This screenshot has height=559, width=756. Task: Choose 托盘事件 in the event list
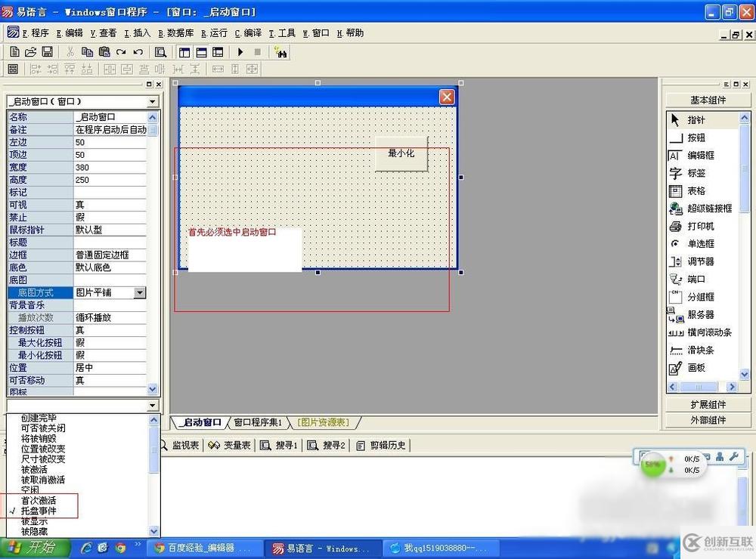click(x=39, y=511)
